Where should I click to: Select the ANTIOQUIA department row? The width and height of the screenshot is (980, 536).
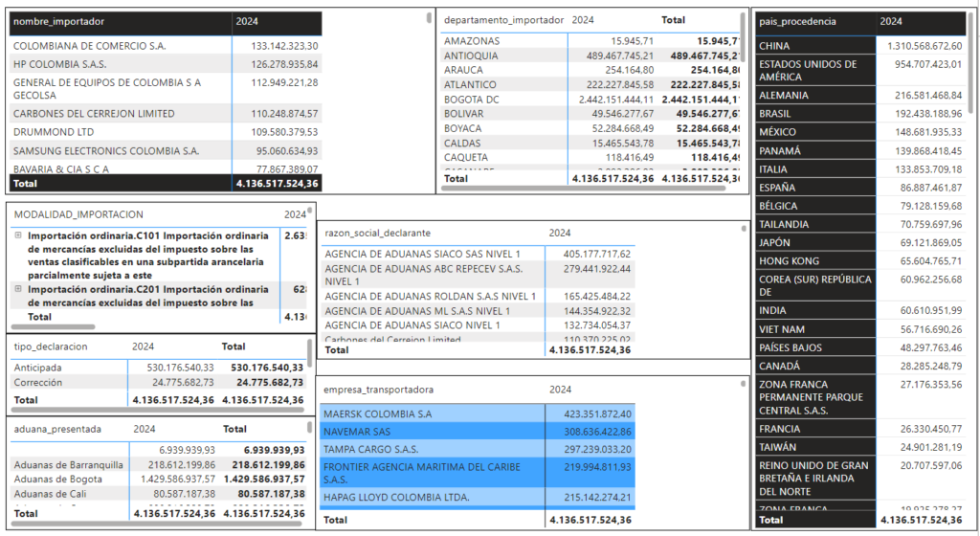point(590,56)
